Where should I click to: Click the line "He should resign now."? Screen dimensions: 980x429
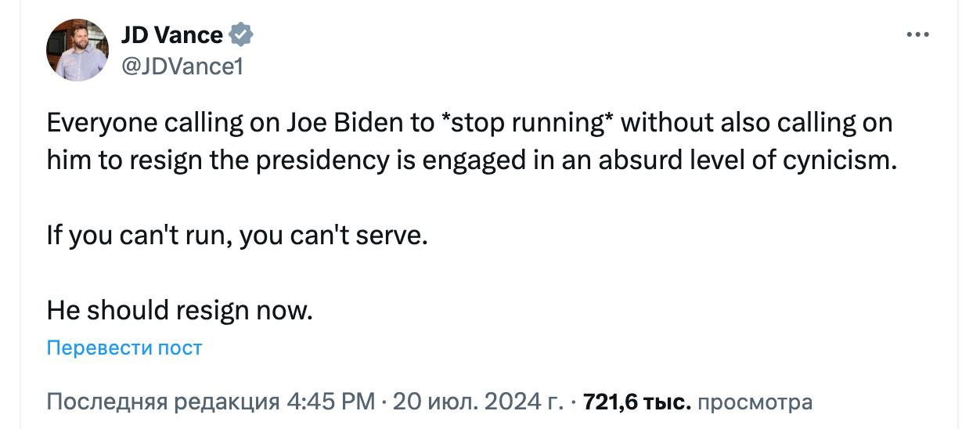(x=179, y=310)
